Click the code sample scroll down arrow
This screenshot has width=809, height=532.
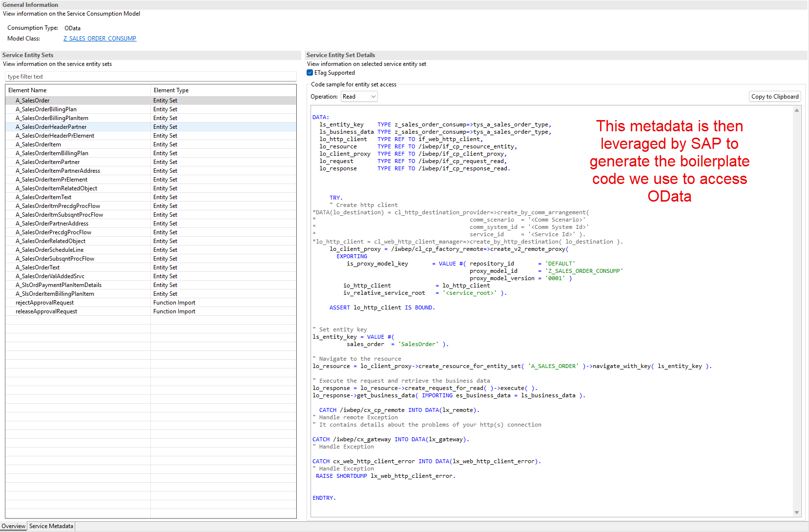797,512
